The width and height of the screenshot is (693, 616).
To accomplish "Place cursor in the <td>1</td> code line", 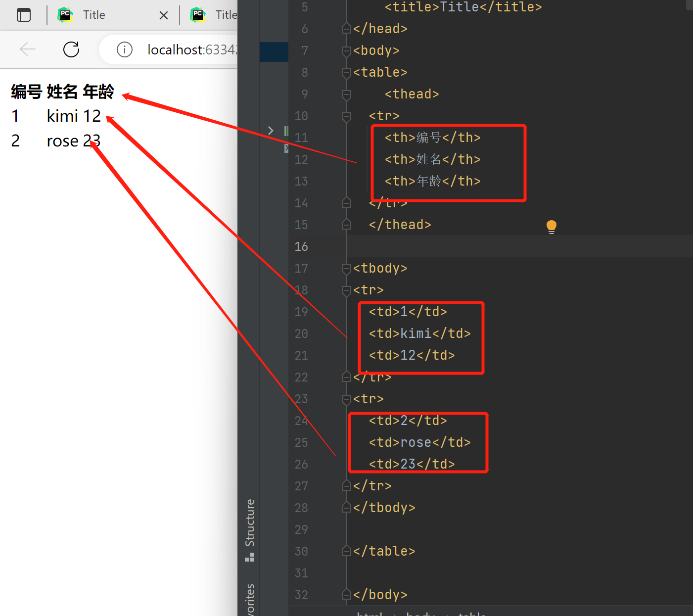I will pos(408,312).
